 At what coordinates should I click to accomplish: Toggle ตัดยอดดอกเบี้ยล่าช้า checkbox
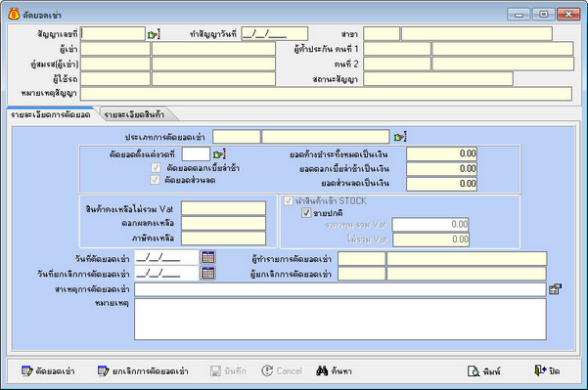156,167
